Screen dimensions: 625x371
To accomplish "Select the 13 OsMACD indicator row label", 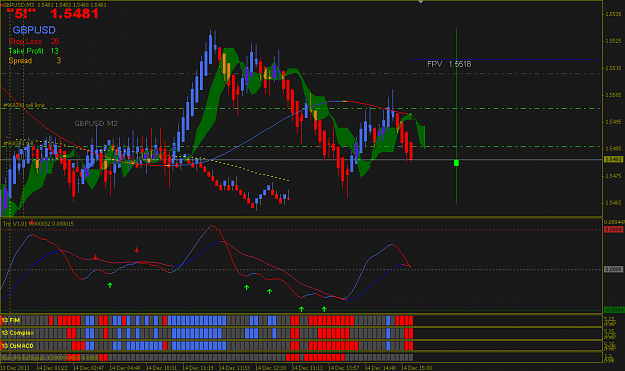I will pos(18,345).
